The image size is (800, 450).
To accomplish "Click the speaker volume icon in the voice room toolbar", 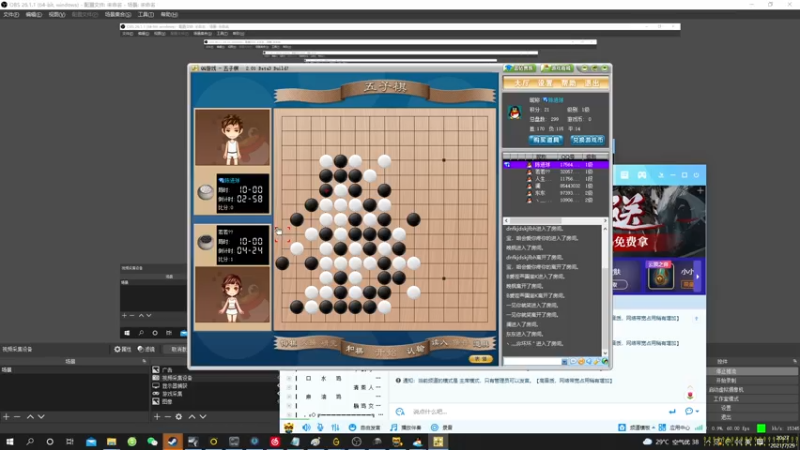I will (x=306, y=427).
